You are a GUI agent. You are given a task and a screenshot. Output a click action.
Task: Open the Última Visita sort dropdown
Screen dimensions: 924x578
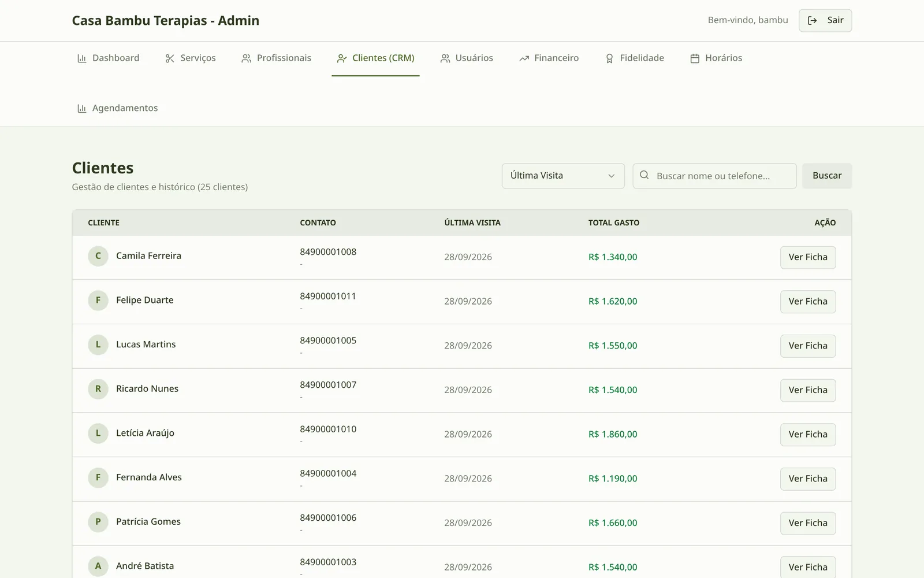(563, 176)
